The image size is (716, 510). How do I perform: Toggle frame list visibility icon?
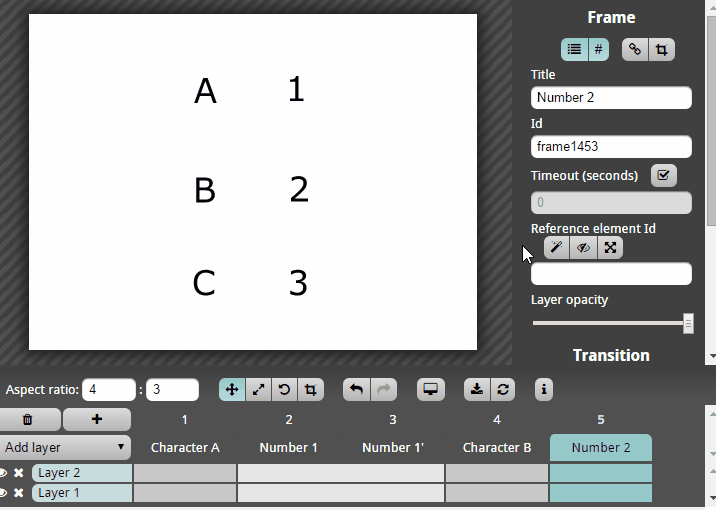pyautogui.click(x=574, y=49)
